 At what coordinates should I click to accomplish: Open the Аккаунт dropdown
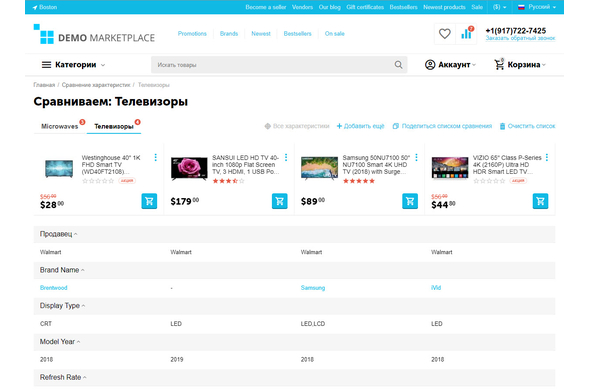point(450,65)
